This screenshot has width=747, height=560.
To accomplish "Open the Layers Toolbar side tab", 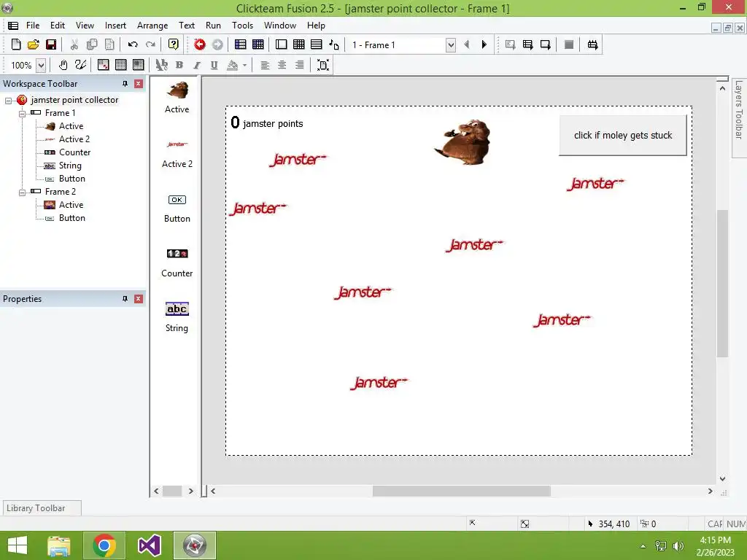I will pyautogui.click(x=739, y=117).
